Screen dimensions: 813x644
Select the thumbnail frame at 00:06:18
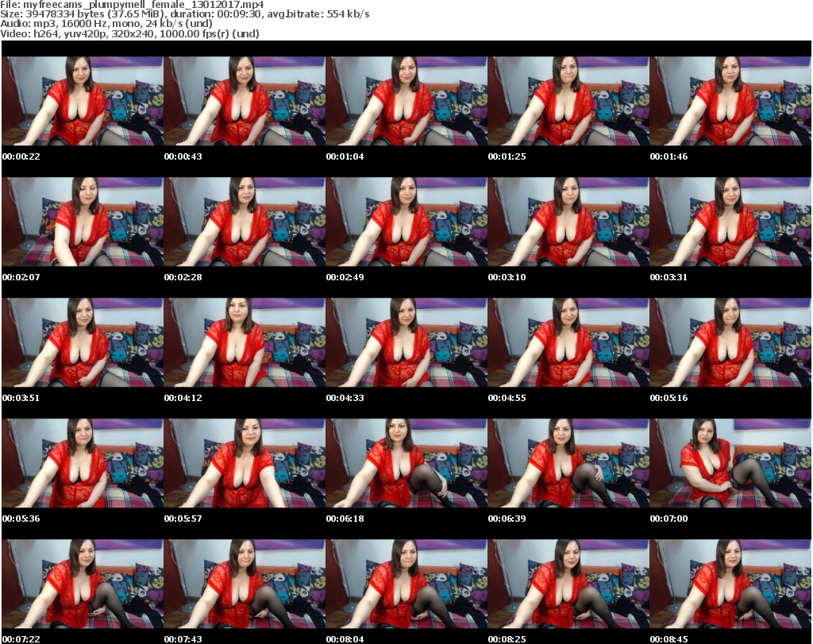coord(406,463)
